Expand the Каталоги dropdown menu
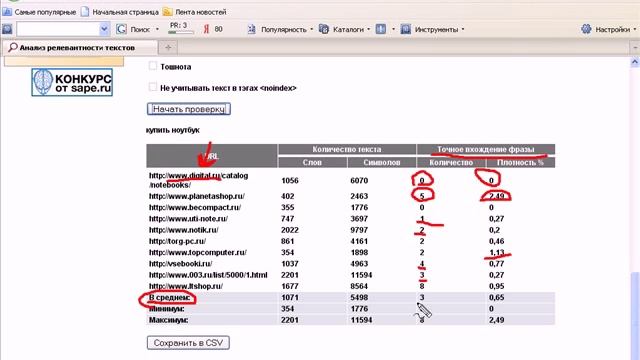 [x=368, y=29]
